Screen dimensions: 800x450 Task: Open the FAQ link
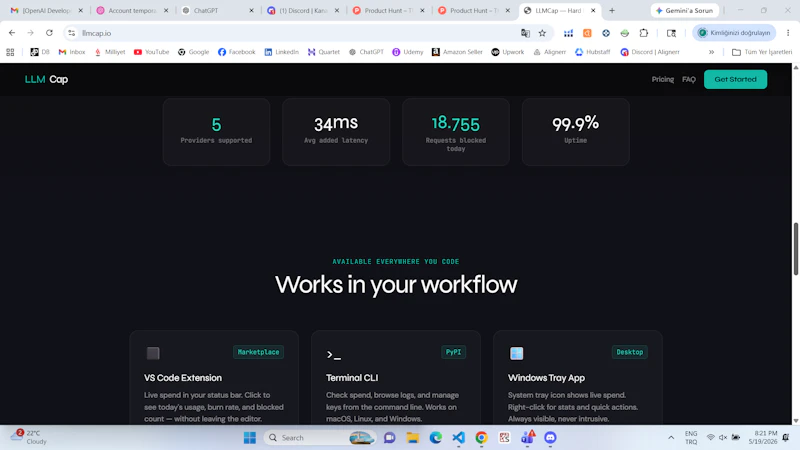point(689,79)
